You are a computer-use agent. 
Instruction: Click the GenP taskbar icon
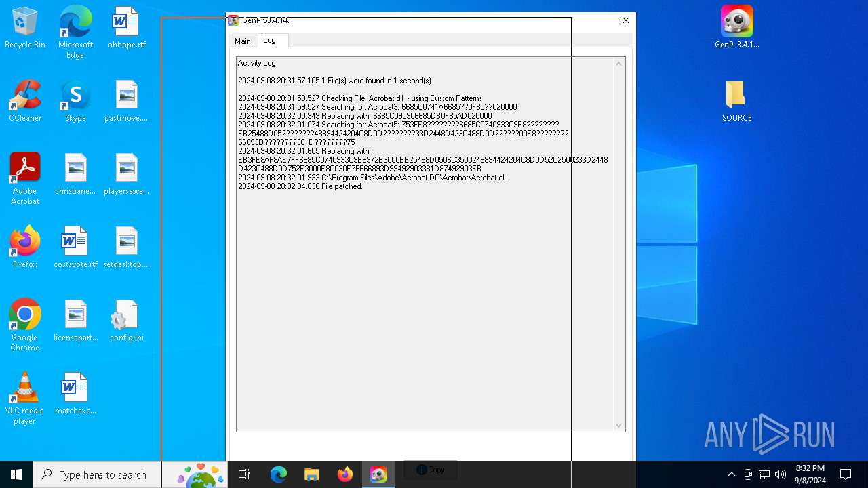click(x=378, y=474)
